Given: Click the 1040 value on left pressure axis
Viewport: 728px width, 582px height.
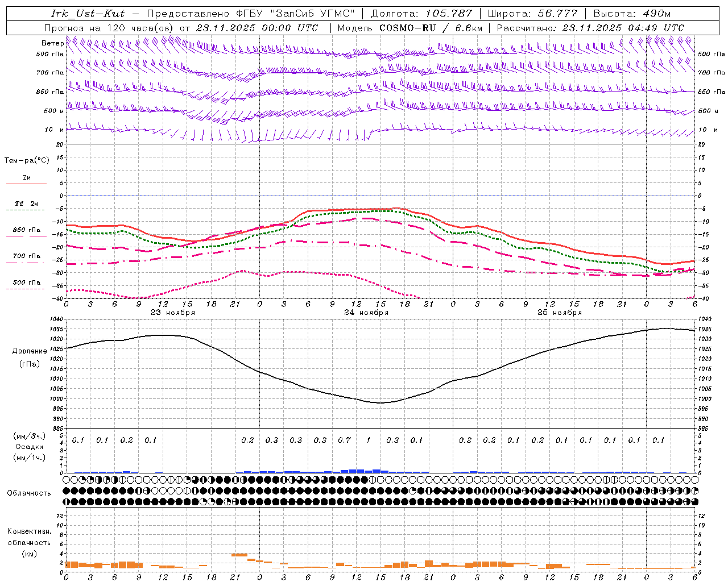Looking at the screenshot, I should [57, 319].
